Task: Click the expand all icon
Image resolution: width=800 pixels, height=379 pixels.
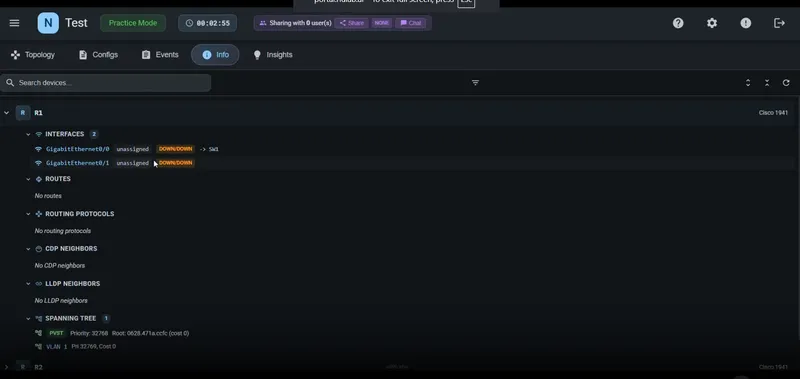Action: point(748,83)
